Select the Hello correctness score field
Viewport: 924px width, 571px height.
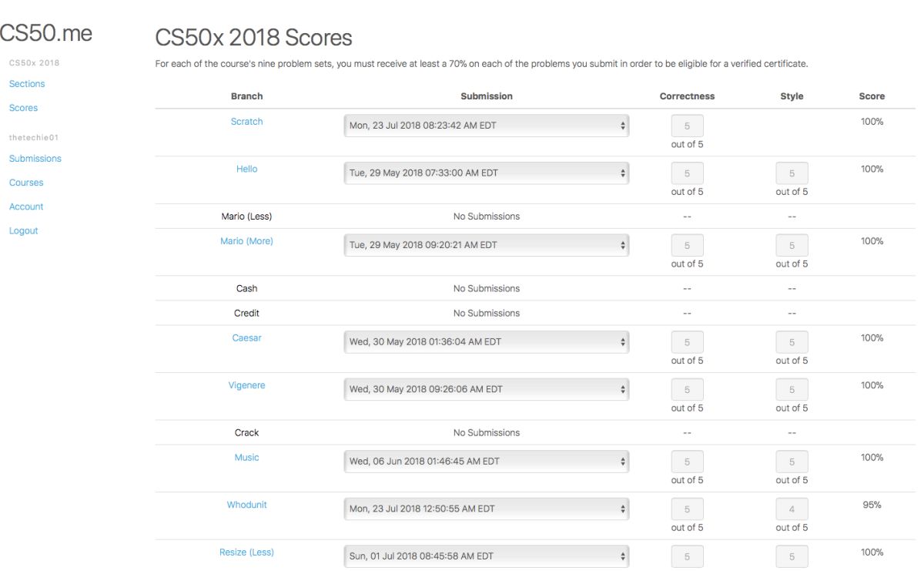click(687, 174)
